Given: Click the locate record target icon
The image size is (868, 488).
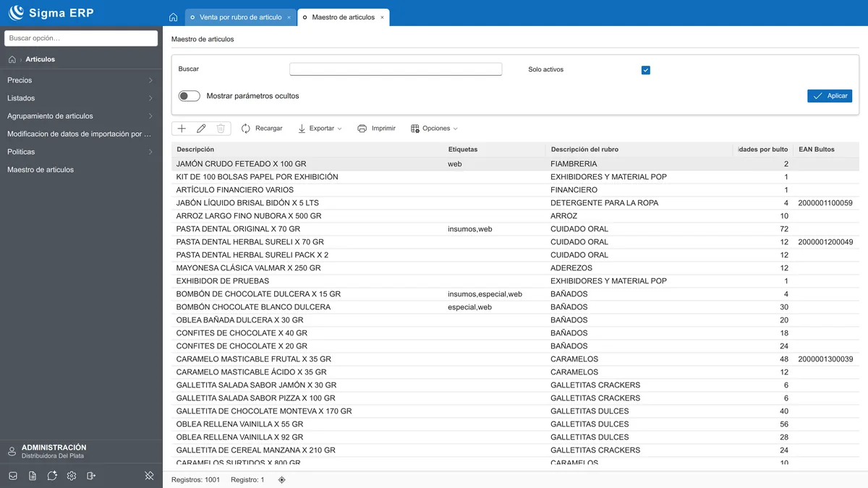Looking at the screenshot, I should (x=282, y=480).
